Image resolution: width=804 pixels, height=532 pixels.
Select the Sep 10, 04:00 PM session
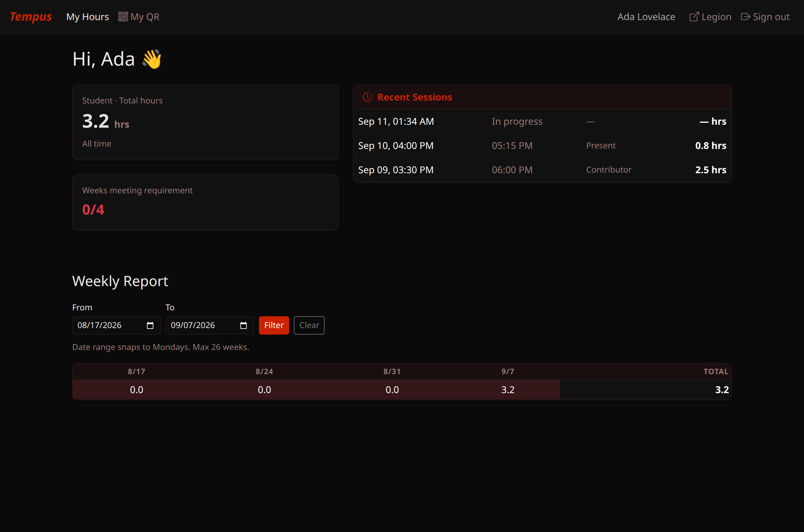(542, 145)
